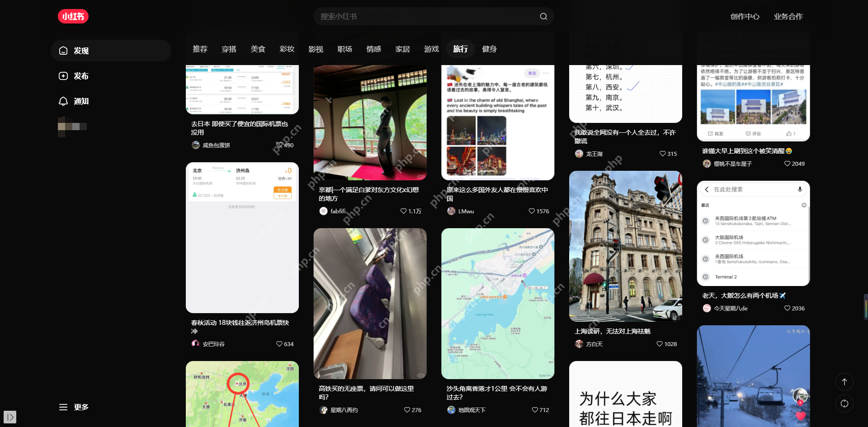Open the 业务合作 link

coord(788,16)
